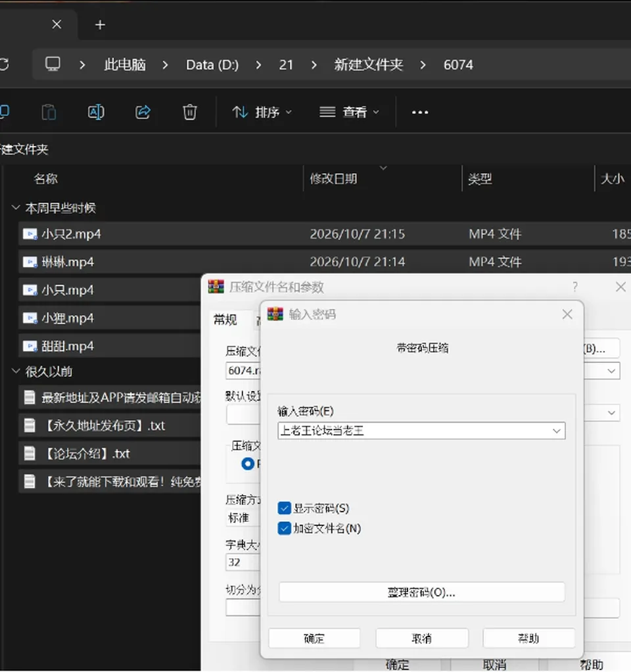Sort by the 类型 column header
The width and height of the screenshot is (631, 672).
480,179
